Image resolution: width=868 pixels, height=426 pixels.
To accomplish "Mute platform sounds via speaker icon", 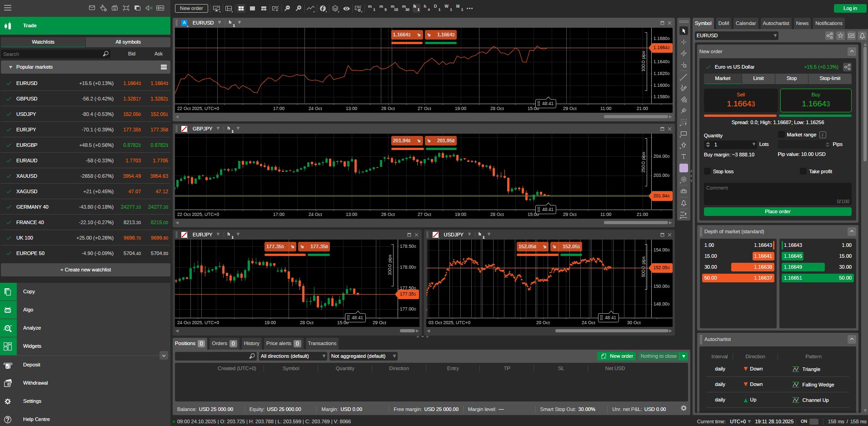I will pyautogui.click(x=149, y=8).
